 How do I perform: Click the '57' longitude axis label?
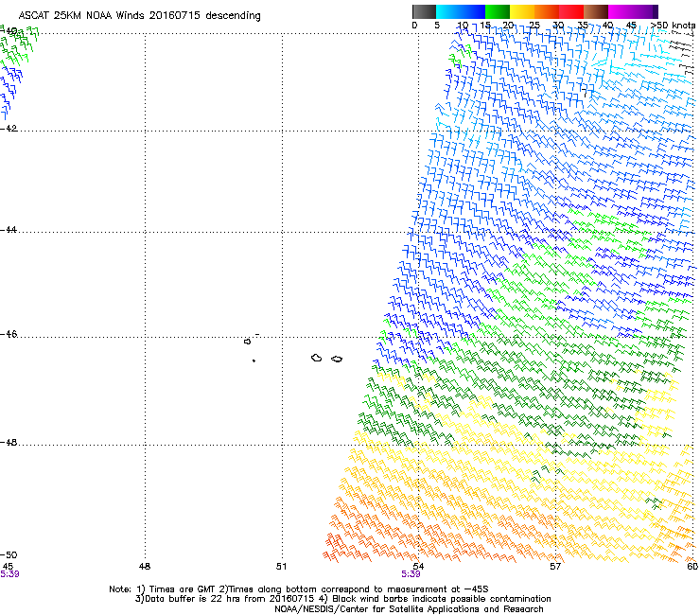[555, 567]
